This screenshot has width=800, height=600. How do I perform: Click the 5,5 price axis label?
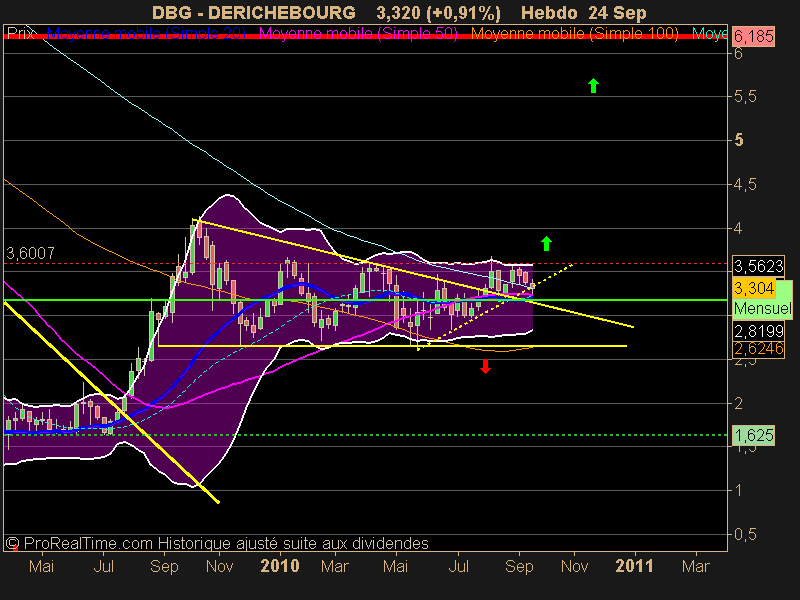(x=745, y=96)
